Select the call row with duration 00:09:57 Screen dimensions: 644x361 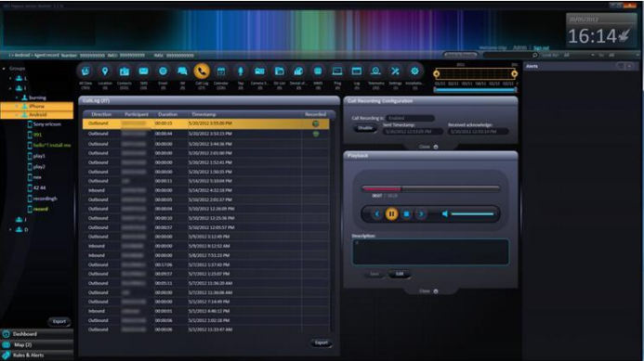click(205, 274)
